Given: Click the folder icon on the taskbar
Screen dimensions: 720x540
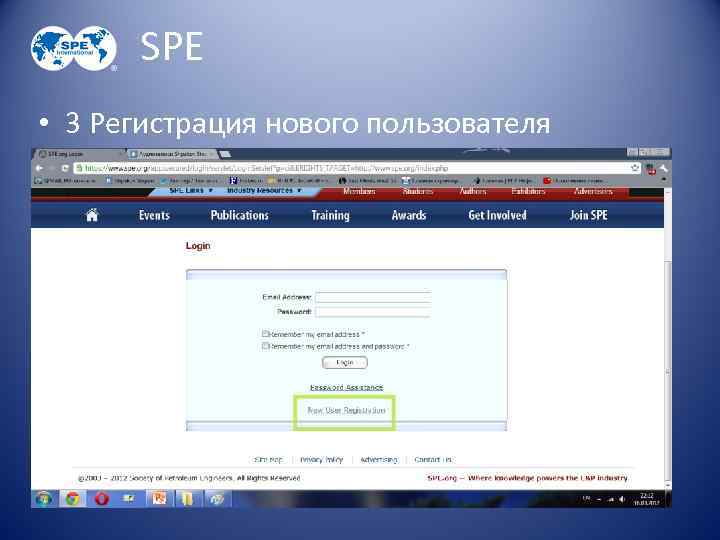Looking at the screenshot, I should (x=187, y=499).
